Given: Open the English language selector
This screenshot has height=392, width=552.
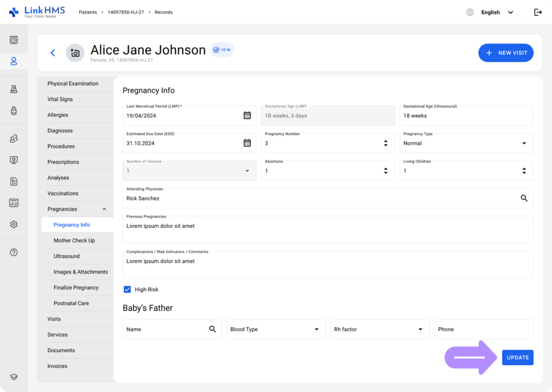Looking at the screenshot, I should (496, 12).
